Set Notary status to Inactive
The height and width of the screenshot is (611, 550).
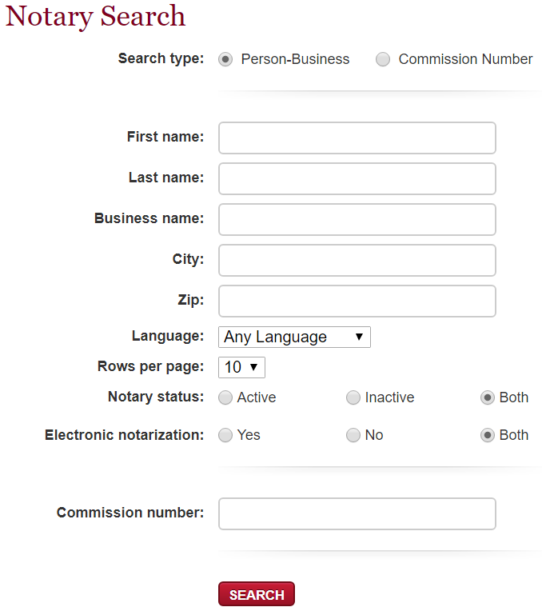coord(353,398)
